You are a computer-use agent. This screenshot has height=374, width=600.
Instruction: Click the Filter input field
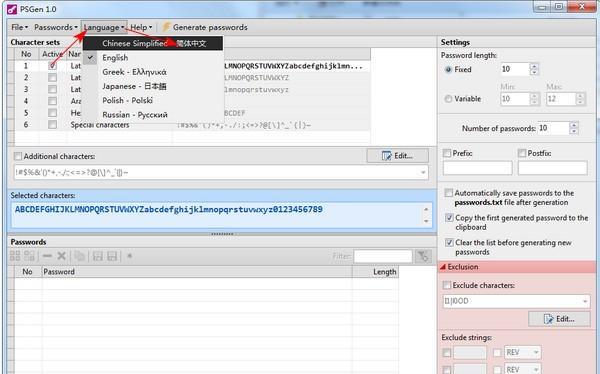(x=383, y=256)
